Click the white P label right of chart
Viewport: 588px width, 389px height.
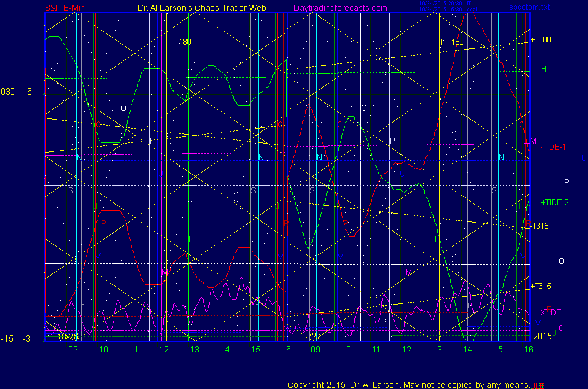[566, 182]
